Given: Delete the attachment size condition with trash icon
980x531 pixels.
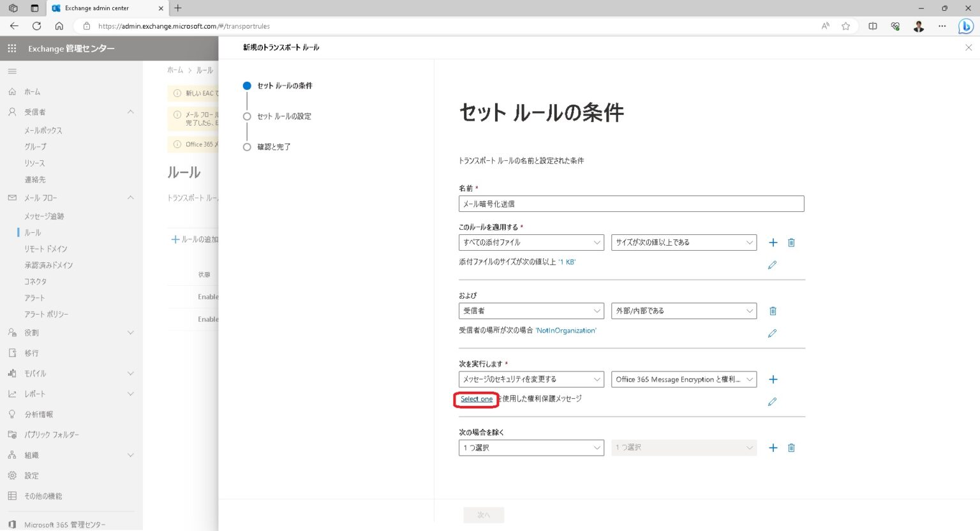Looking at the screenshot, I should (x=791, y=243).
